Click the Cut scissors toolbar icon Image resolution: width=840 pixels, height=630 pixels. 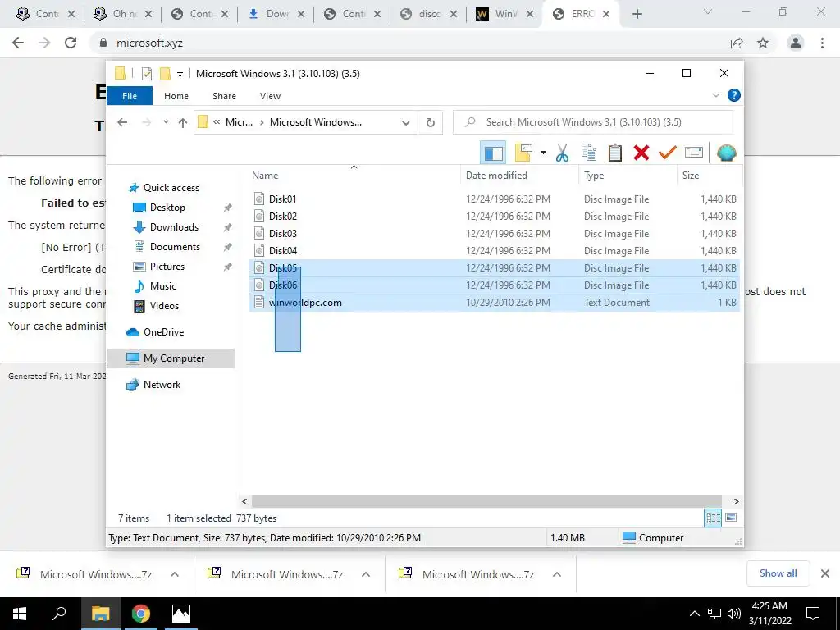point(562,153)
